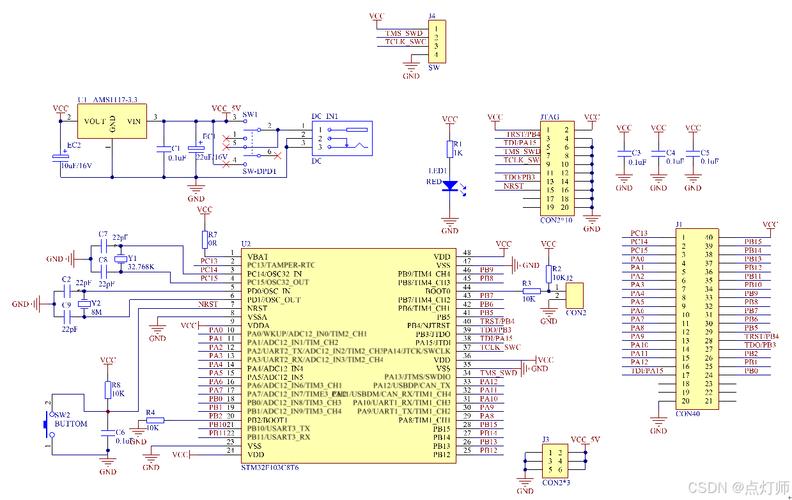
Task: Click crystal Y1 32.768K symbol
Action: pos(120,259)
